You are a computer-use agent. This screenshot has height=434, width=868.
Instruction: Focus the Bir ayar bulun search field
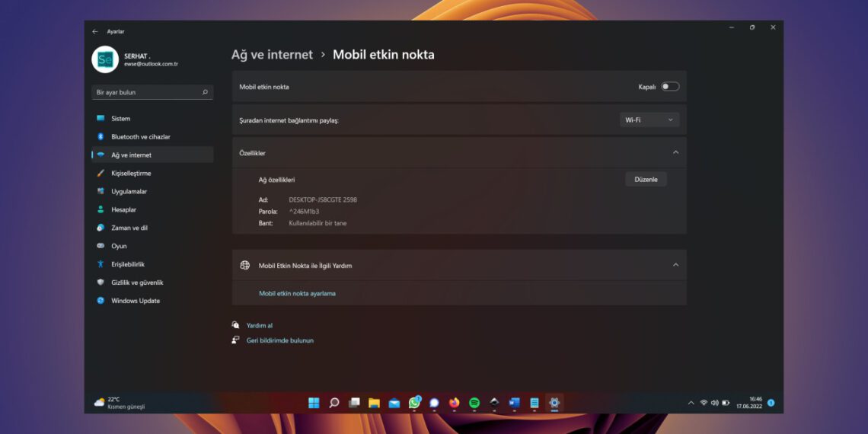tap(152, 92)
